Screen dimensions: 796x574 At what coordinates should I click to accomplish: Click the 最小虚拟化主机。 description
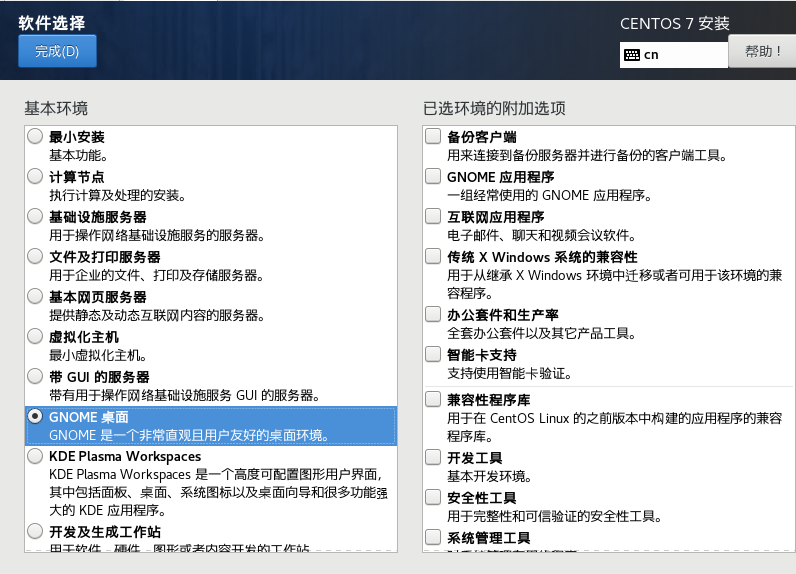tap(98, 356)
